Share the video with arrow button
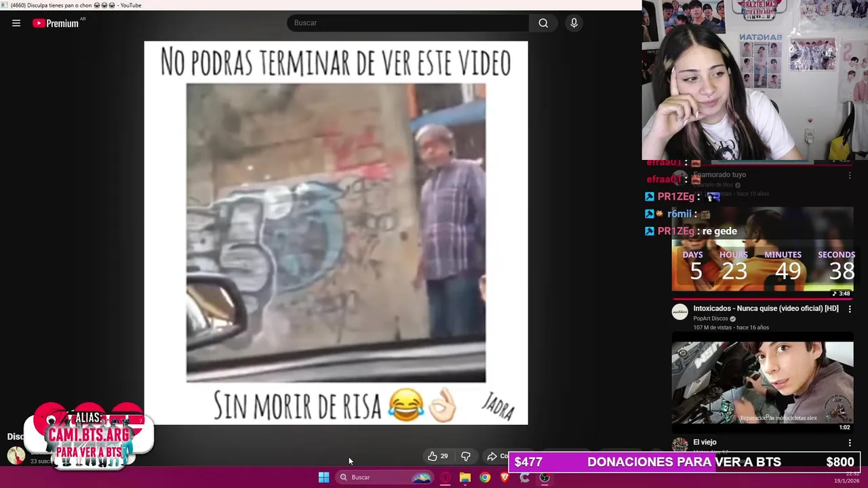Image resolution: width=868 pixels, height=488 pixels. (x=492, y=456)
